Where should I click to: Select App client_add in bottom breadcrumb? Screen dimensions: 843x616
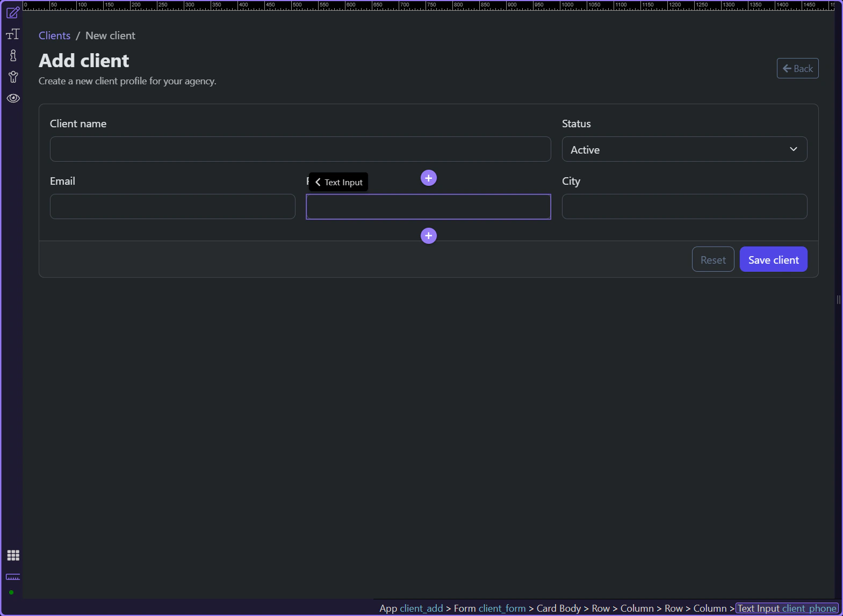[x=411, y=608]
